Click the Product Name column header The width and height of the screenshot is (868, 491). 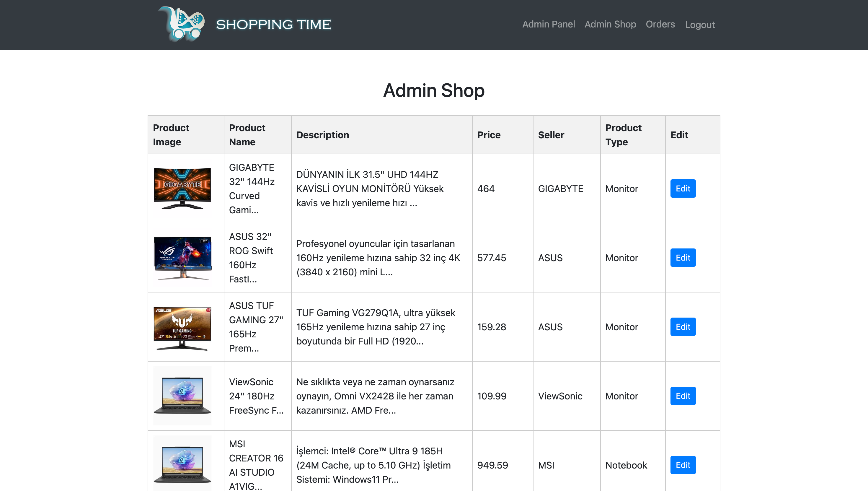257,135
